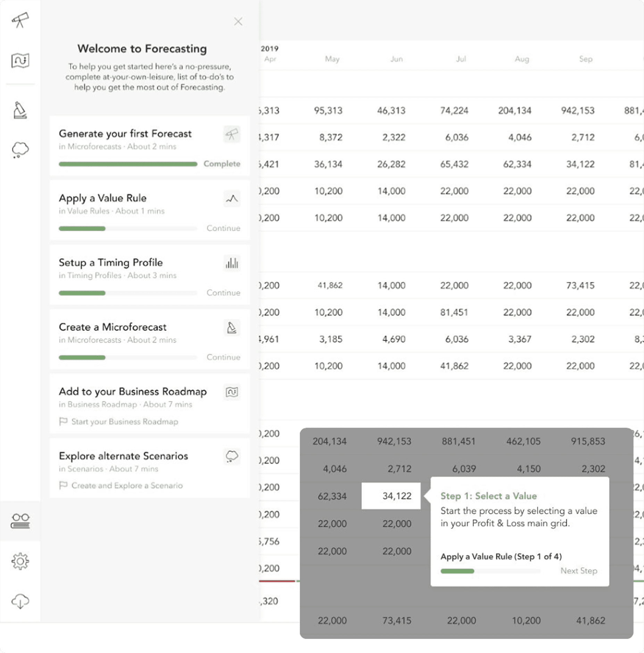Open the Generate your first Forecast title
Screen dimensions: 644x653
coord(125,134)
